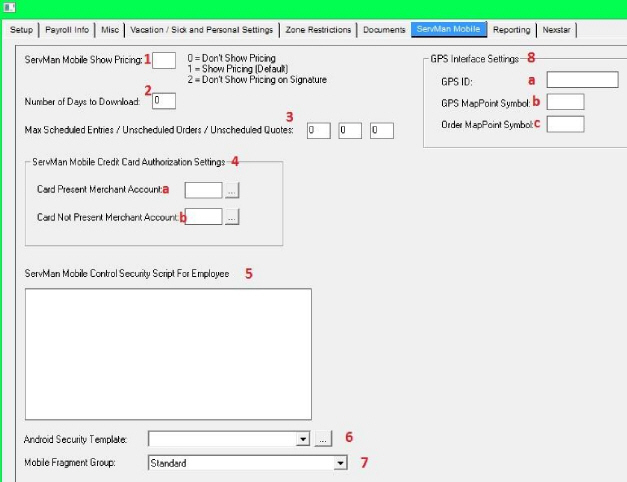This screenshot has height=482, width=627.
Task: Expand the Mobile Fragment Group dropdown
Action: (x=340, y=463)
